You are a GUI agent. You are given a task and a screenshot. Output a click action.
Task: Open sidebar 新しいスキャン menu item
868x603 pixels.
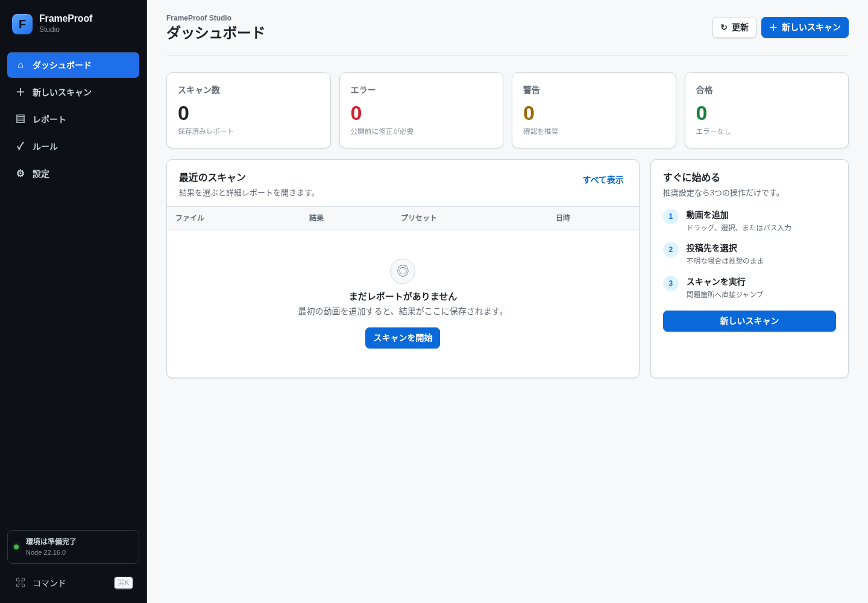73,92
